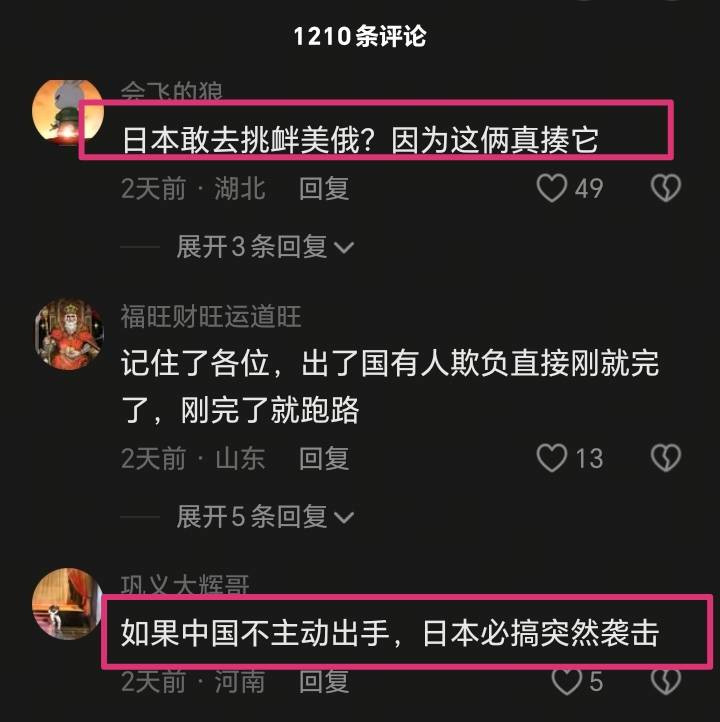Screen dimensions: 720x722
Task: Like the comment by 会飞的狼
Action: (551, 188)
